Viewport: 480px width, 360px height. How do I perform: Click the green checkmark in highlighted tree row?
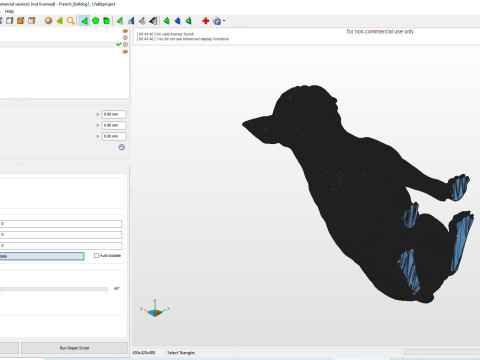[x=119, y=44]
